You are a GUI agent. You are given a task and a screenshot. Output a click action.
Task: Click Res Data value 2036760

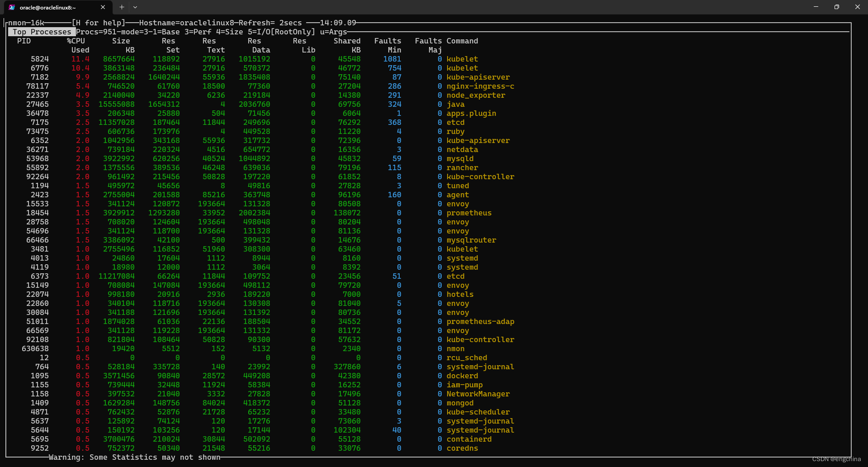pyautogui.click(x=255, y=104)
